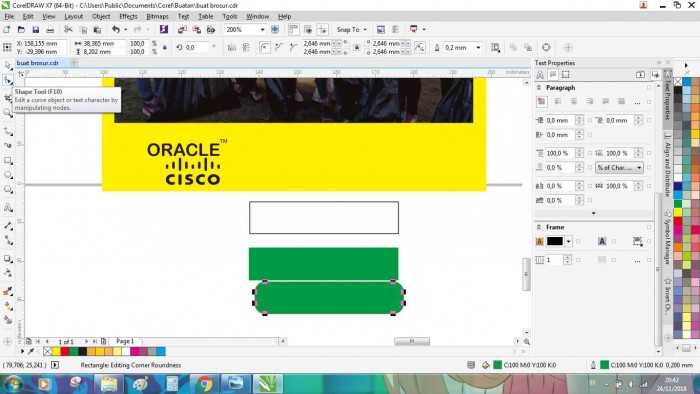Select no horizontal alignment option

pos(542,102)
